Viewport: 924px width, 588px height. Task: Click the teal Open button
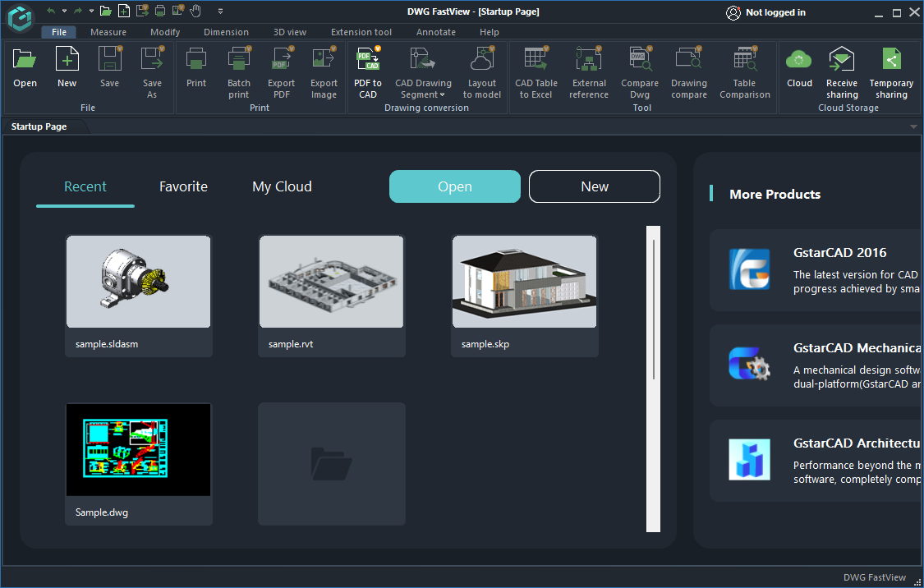455,186
